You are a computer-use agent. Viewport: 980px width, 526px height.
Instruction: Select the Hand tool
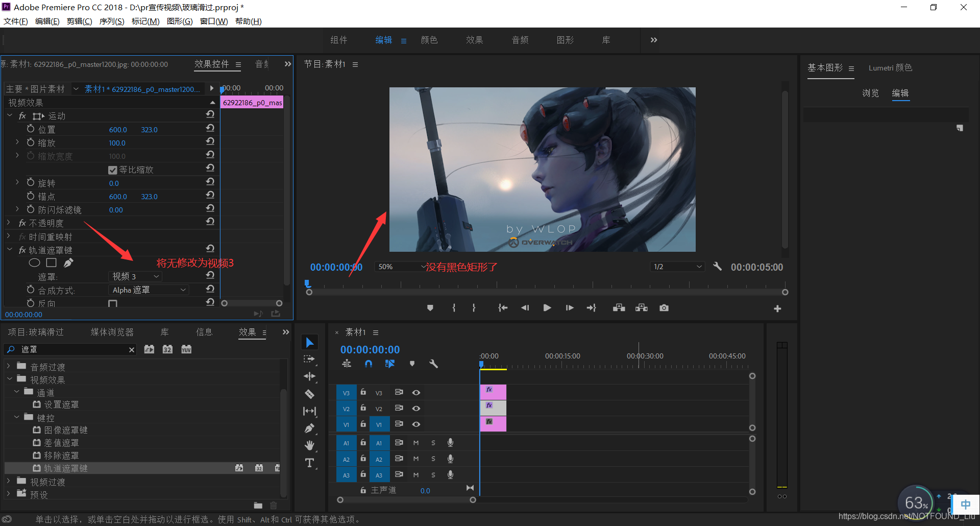tap(310, 445)
